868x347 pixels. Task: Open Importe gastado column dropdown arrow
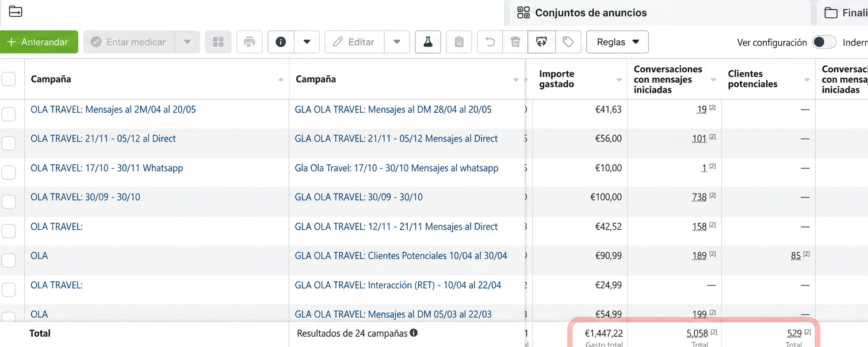pyautogui.click(x=619, y=80)
